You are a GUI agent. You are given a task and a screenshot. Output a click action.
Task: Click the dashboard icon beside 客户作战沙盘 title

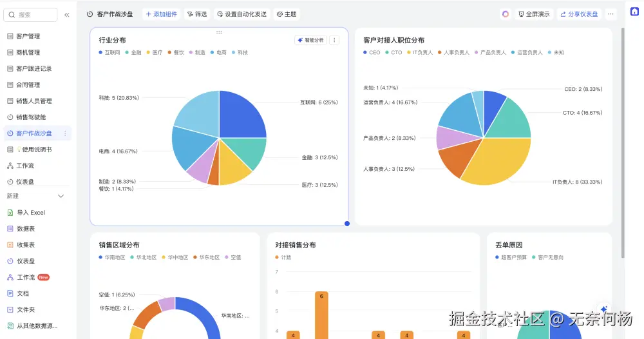pos(90,14)
